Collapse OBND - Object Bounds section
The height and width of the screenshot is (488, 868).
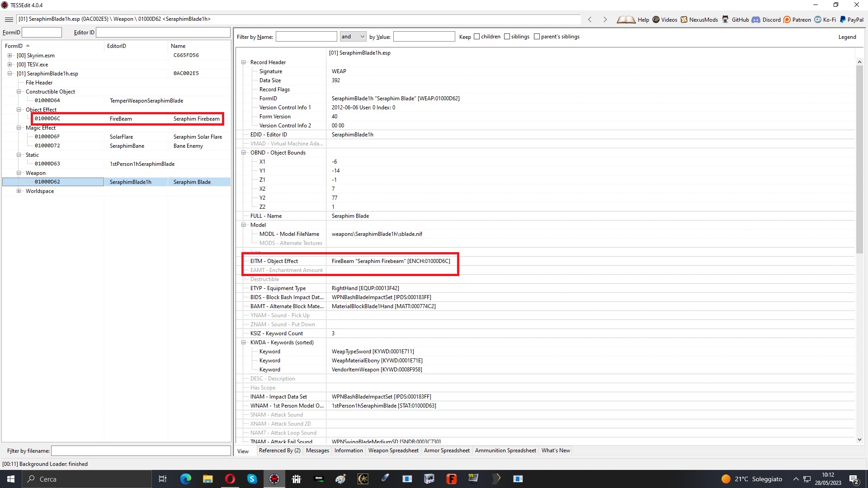click(x=244, y=153)
